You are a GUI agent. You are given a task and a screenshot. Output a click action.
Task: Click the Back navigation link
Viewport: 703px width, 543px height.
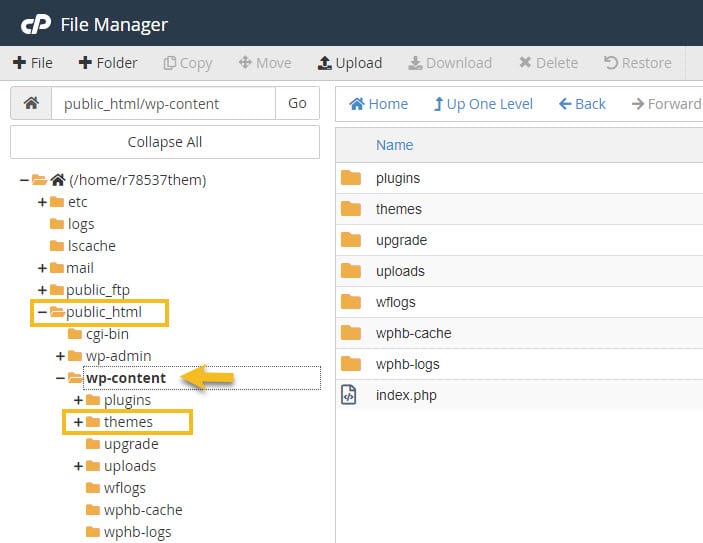(x=582, y=104)
